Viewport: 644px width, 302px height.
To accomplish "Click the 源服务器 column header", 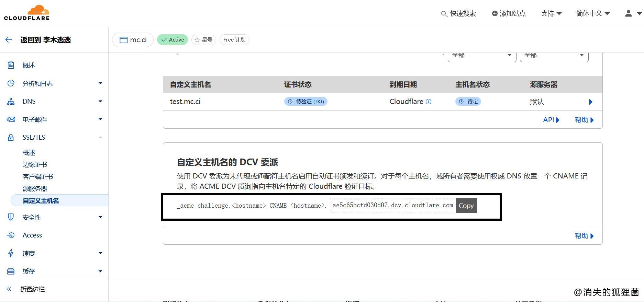I will [544, 84].
